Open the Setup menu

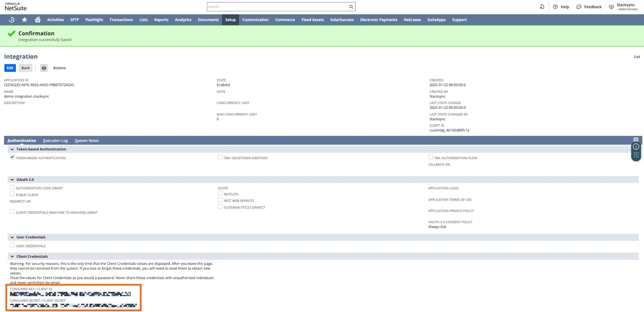coord(230,20)
